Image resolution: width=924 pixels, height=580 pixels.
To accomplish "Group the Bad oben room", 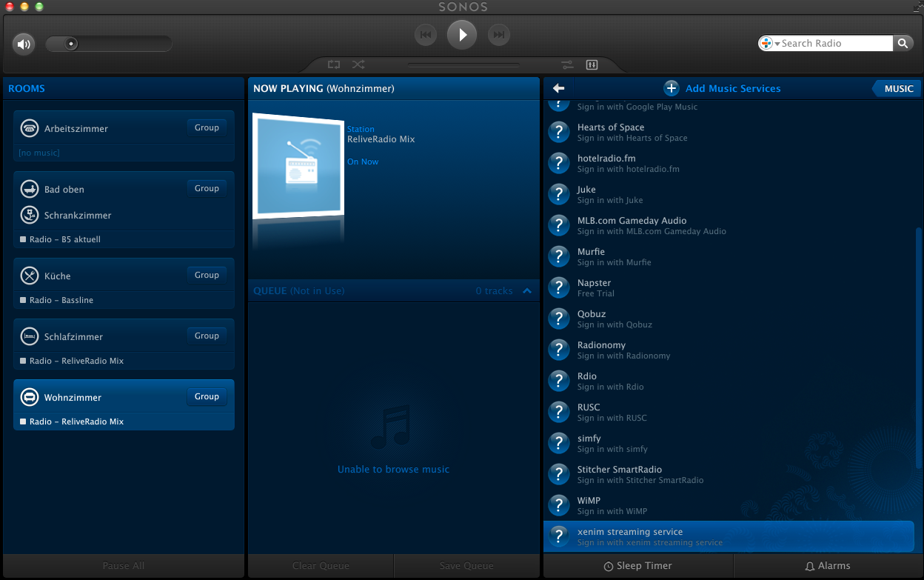I will (207, 188).
